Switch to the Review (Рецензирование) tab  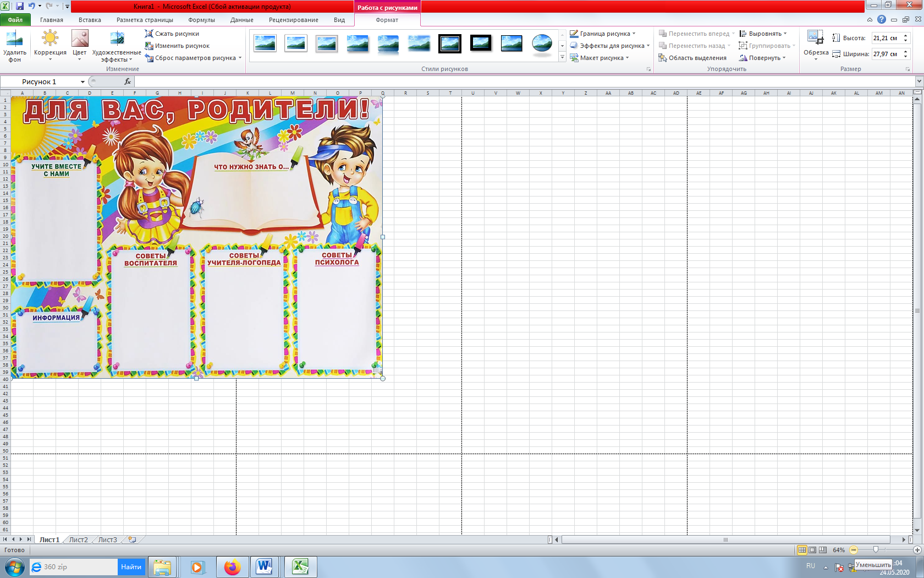tap(294, 20)
